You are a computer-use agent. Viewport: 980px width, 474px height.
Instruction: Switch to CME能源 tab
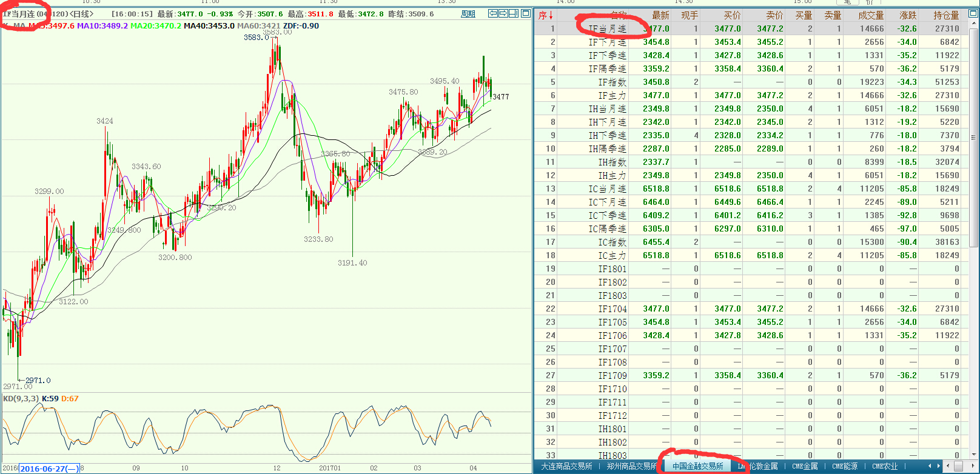click(845, 466)
